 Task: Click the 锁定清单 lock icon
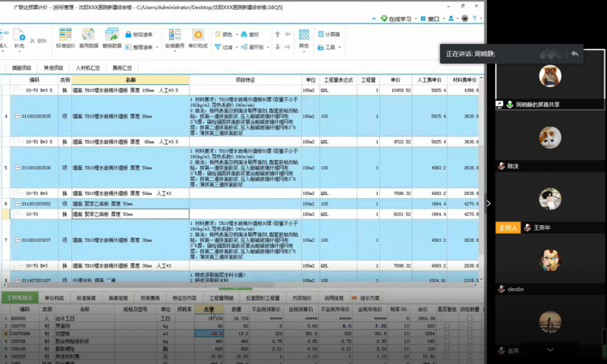click(x=138, y=34)
